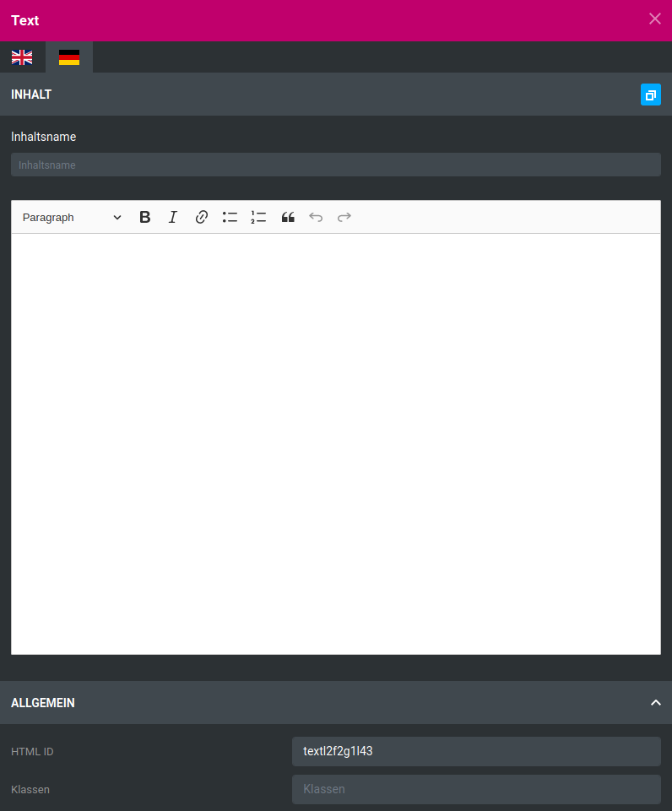
Task: Focus the Klassen input field
Action: click(x=475, y=789)
